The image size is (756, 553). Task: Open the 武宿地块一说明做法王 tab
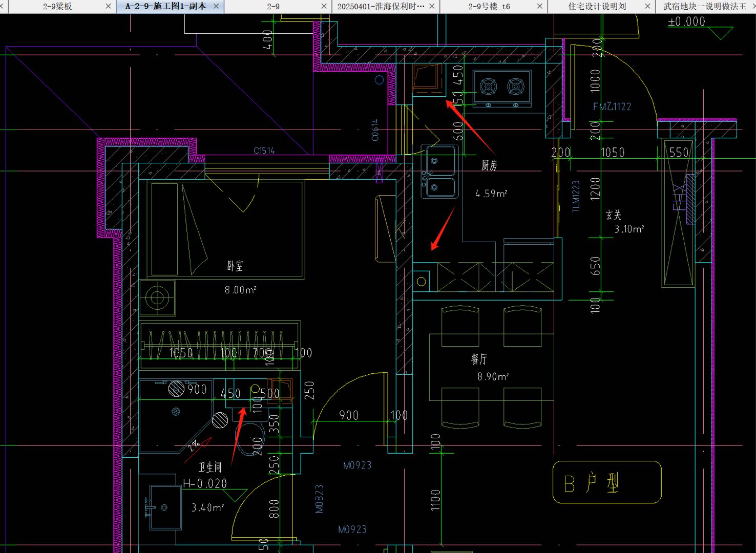coord(705,7)
